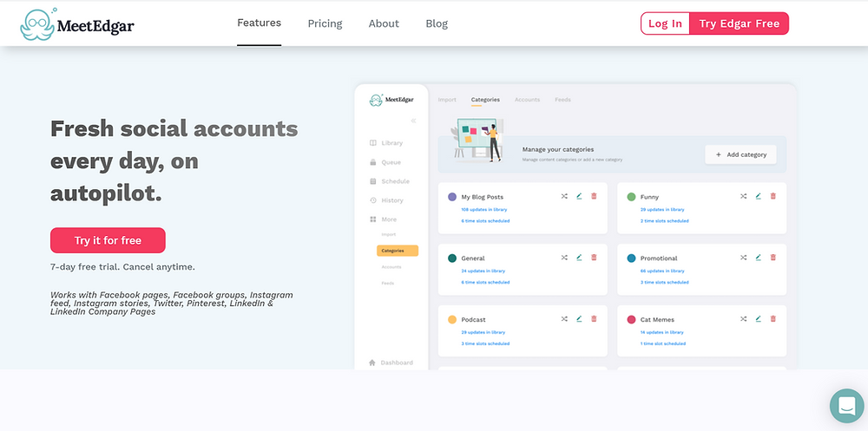Screen dimensions: 868x431
Task: Open the Pricing page
Action: (325, 23)
